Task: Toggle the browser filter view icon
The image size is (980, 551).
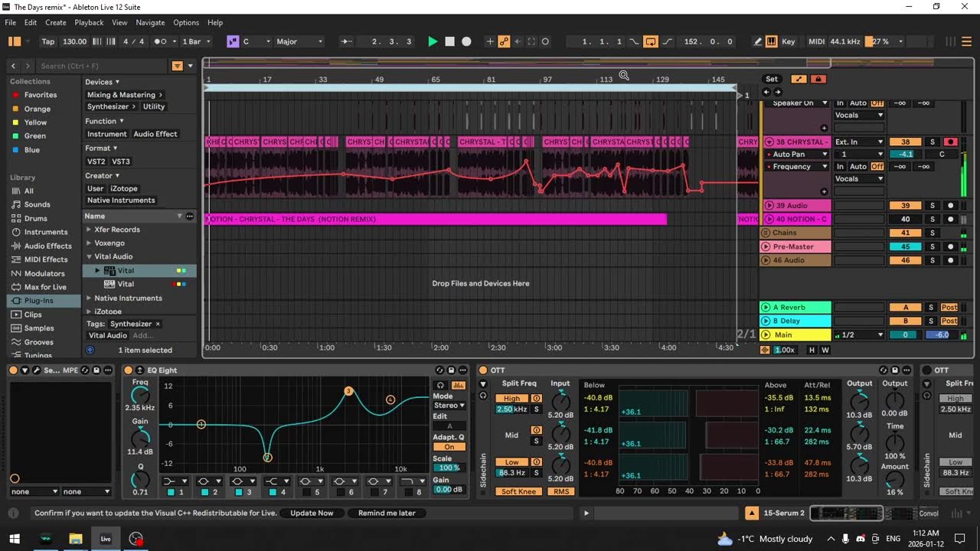Action: [178, 66]
